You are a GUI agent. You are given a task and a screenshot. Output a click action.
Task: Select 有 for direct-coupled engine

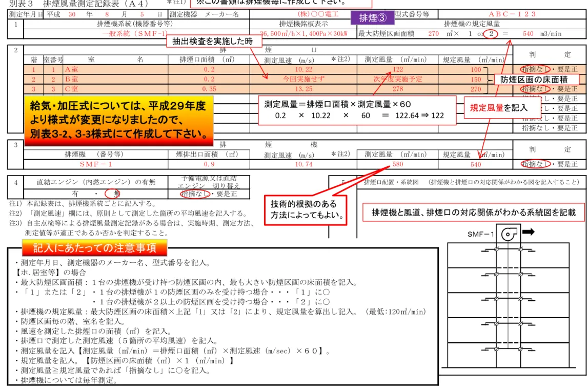point(75,194)
